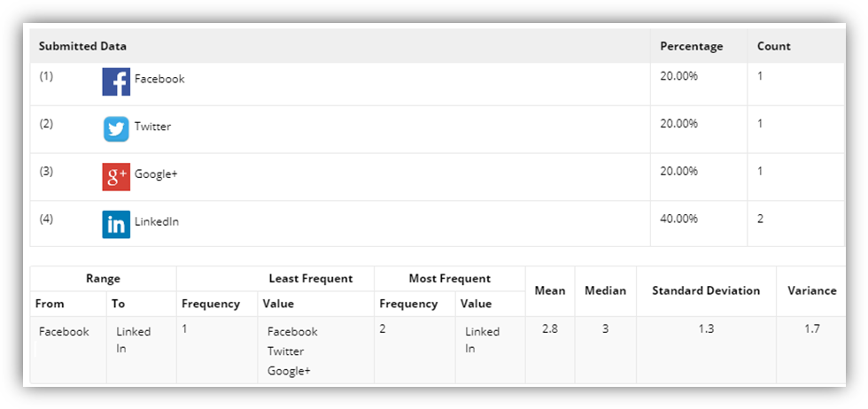Viewport: 868px width, 409px height.
Task: Click the Mean column header
Action: coord(550,290)
